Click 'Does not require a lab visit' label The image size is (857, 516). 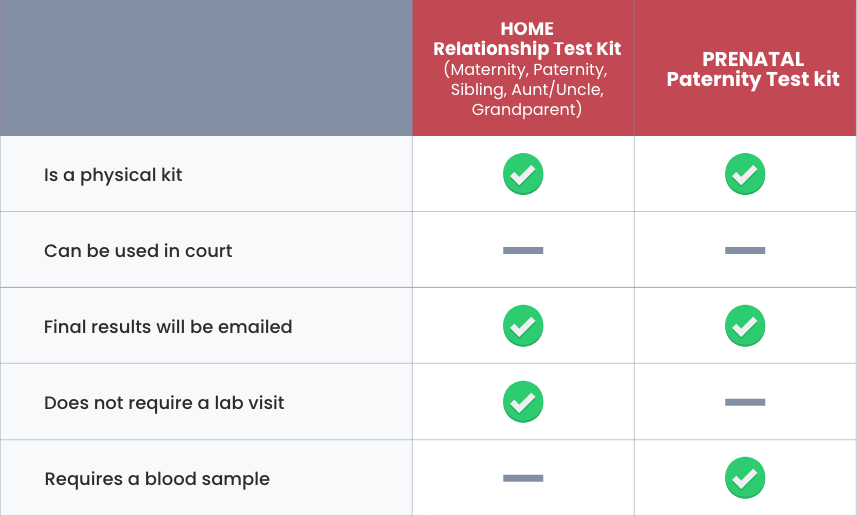164,403
